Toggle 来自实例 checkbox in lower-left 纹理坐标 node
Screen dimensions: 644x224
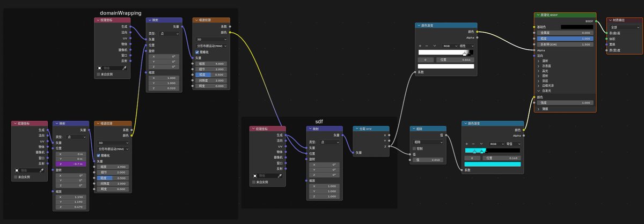(16, 176)
